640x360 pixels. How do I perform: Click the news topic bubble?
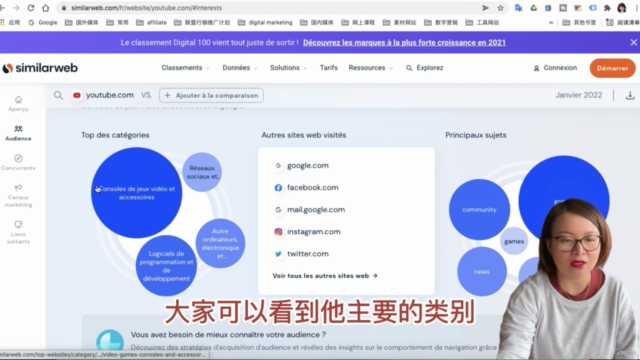click(482, 271)
